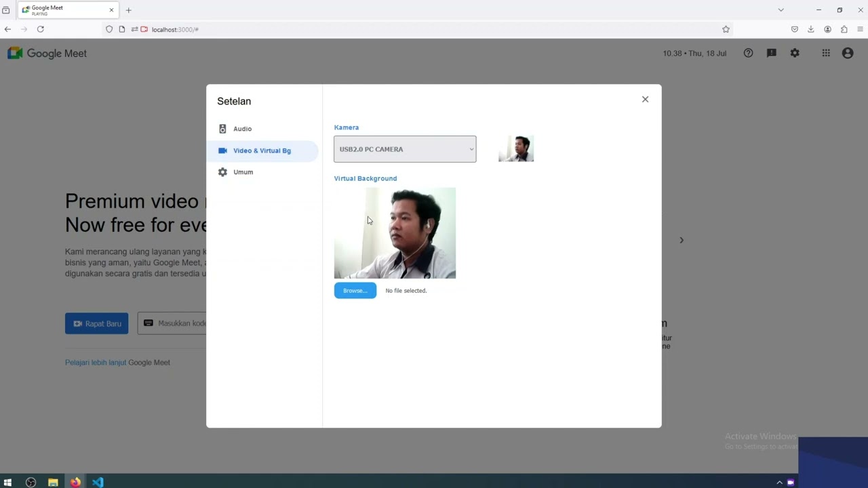Click the Masukkan kode input field
This screenshot has width=868, height=488.
pos(172,323)
